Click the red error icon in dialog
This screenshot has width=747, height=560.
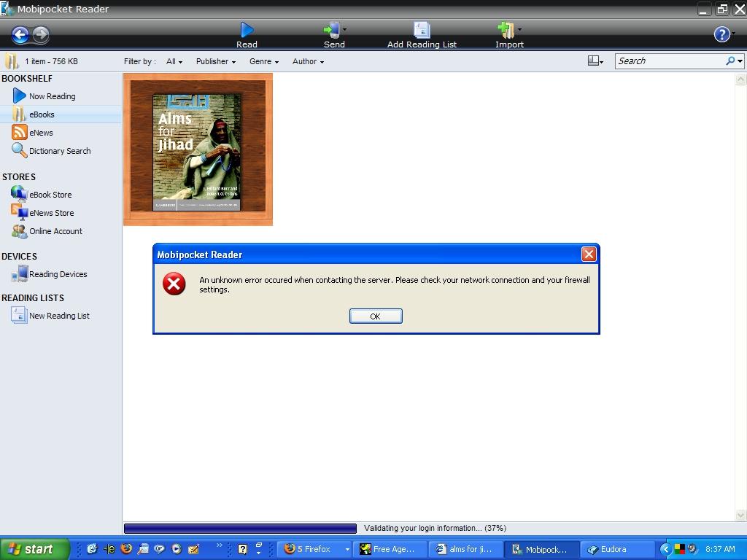[x=174, y=284]
